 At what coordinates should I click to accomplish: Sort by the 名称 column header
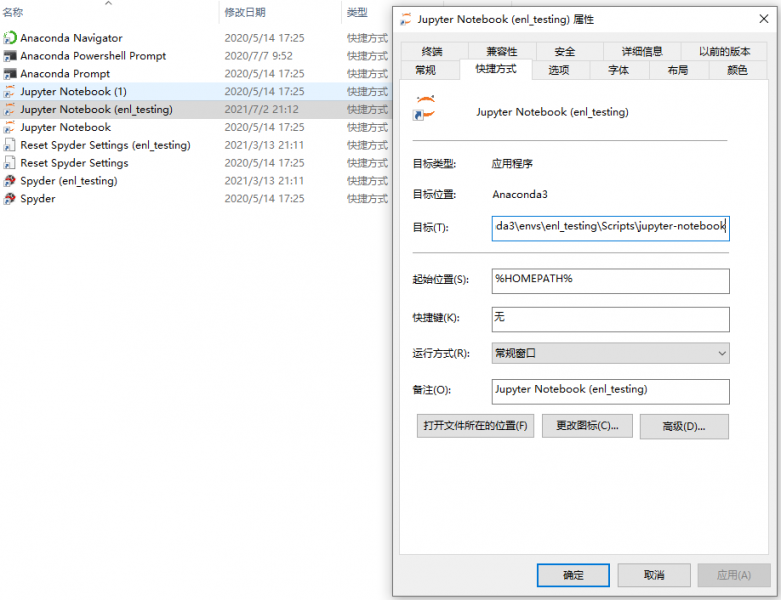(14, 12)
